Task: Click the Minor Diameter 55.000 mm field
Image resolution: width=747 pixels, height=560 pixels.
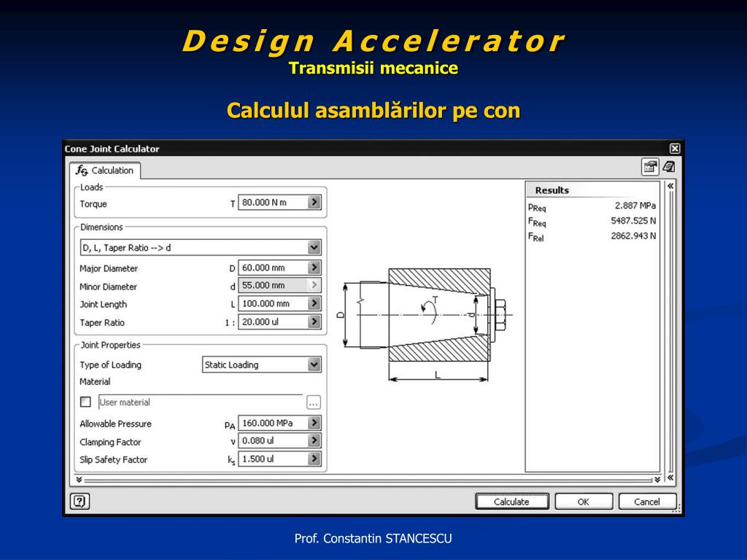Action: 273,285
